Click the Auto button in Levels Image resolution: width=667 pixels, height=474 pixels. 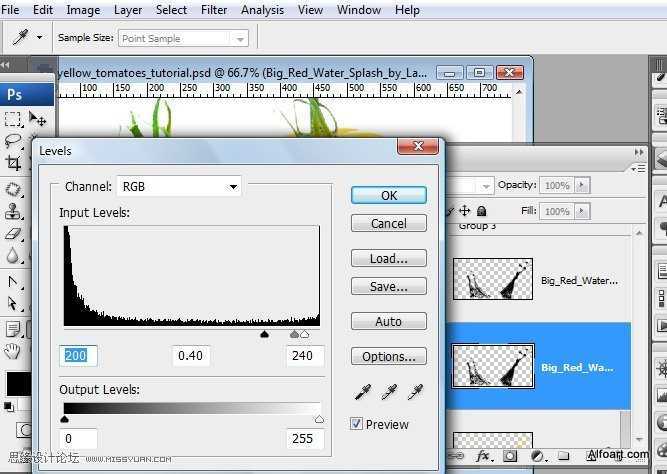click(389, 321)
